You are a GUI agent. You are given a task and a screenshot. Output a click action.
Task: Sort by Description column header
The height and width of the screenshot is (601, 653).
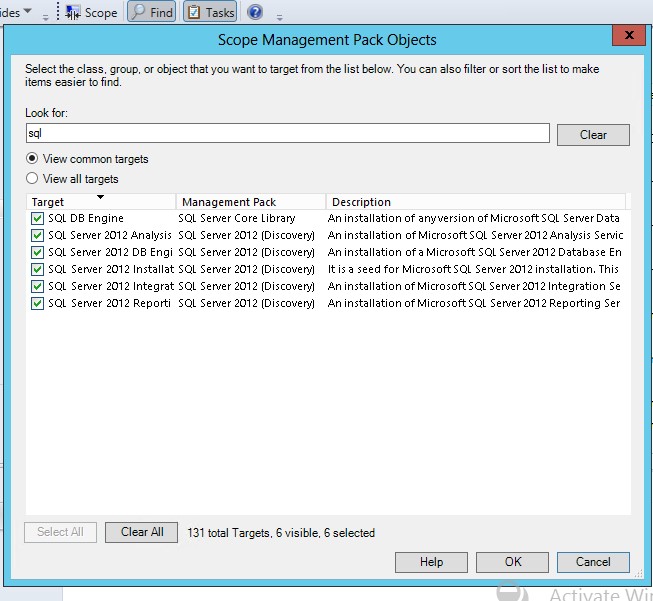click(476, 202)
